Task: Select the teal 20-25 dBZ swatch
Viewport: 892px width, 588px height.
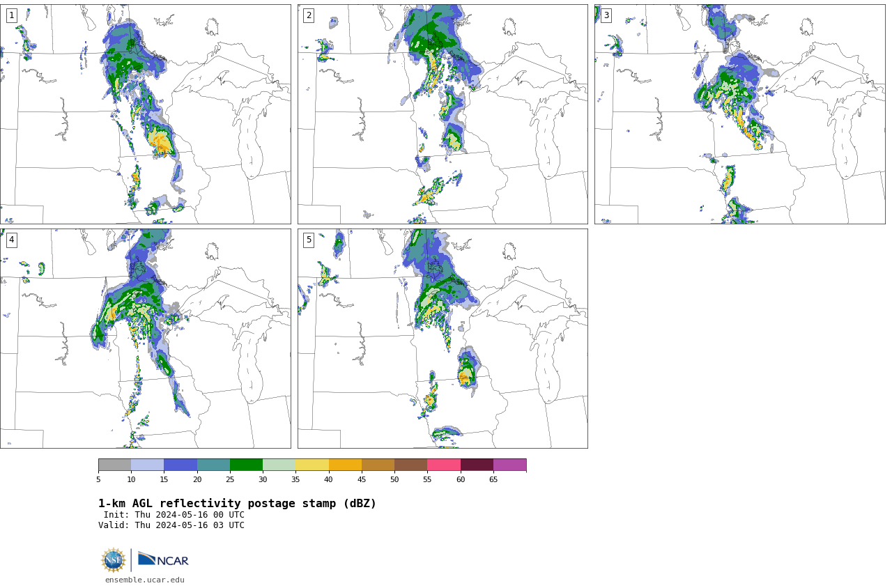Action: (213, 465)
